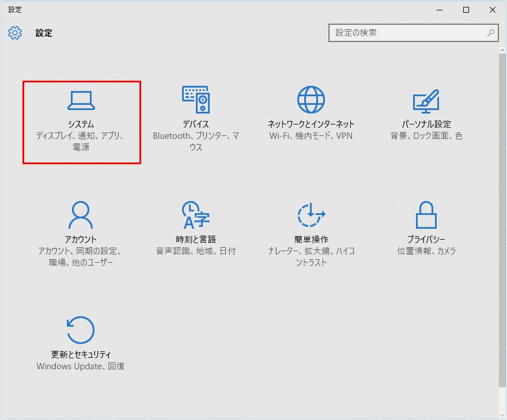Click the 更新とセキュリティ label

81,354
